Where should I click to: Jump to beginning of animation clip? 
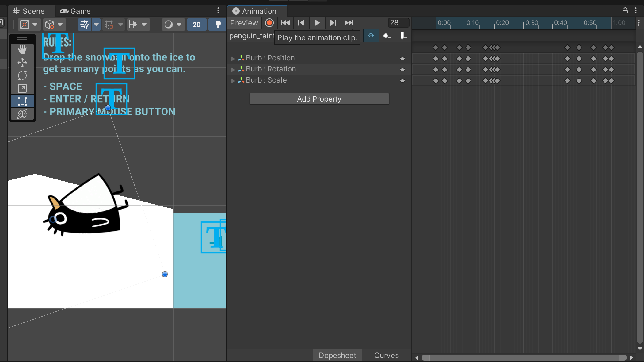point(285,23)
